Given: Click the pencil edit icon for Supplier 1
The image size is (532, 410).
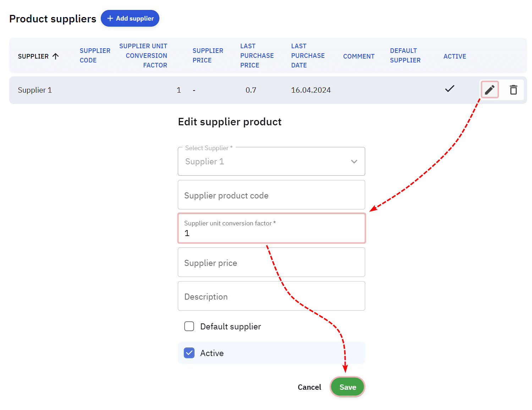Looking at the screenshot, I should tap(489, 89).
